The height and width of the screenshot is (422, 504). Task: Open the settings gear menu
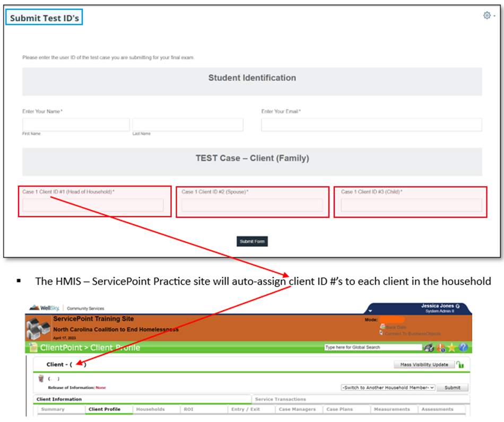[487, 16]
